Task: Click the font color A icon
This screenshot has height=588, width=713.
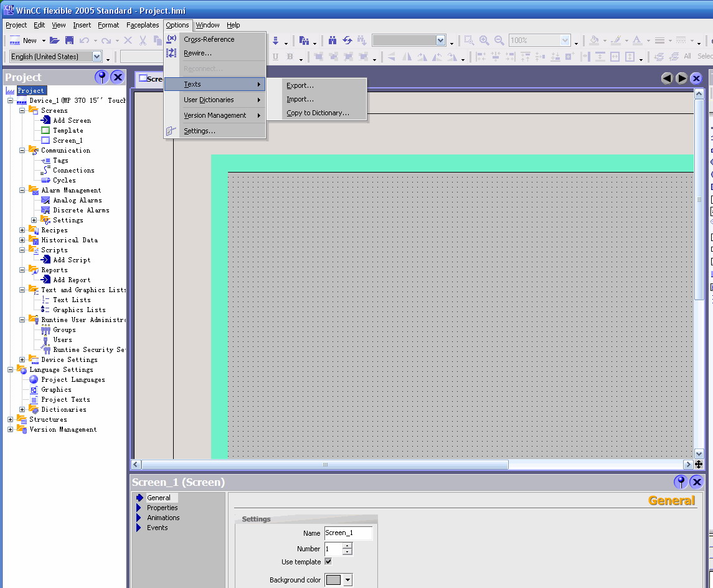Action: click(637, 40)
